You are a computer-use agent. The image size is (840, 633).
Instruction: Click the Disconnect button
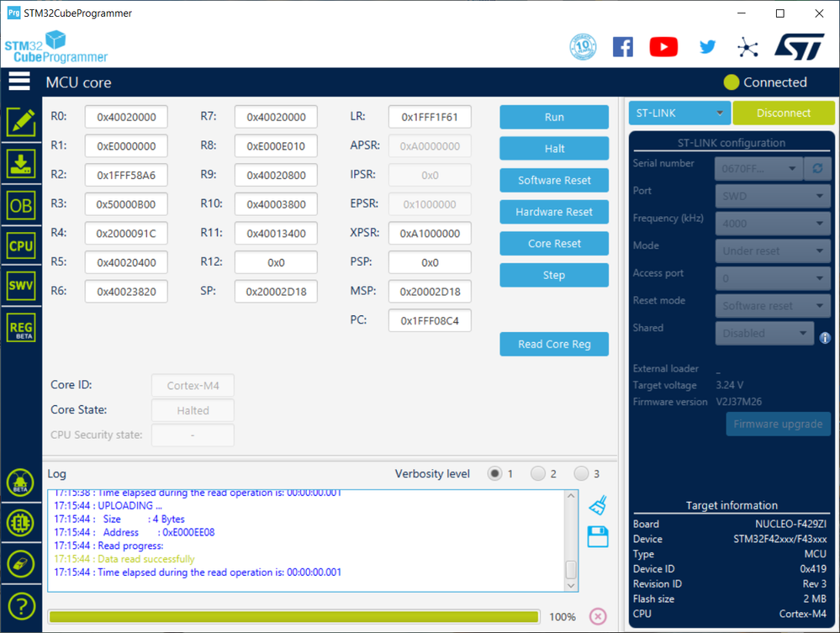pyautogui.click(x=783, y=113)
